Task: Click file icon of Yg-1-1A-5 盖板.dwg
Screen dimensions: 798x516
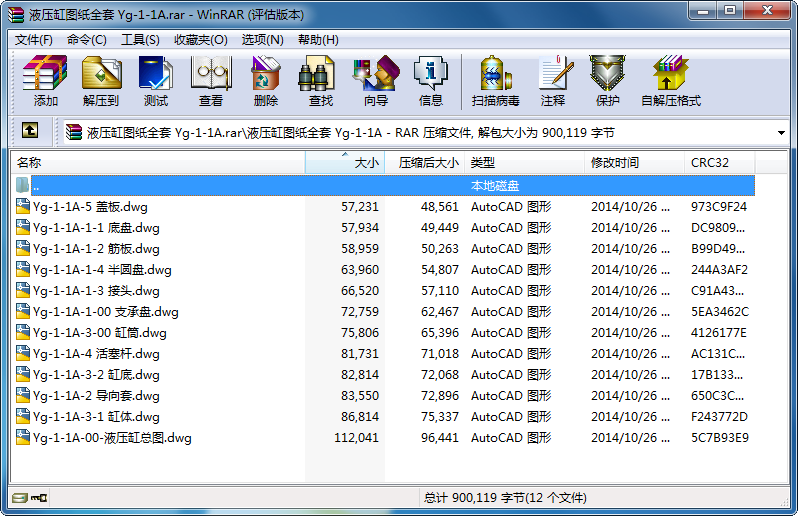Action: [x=22, y=206]
